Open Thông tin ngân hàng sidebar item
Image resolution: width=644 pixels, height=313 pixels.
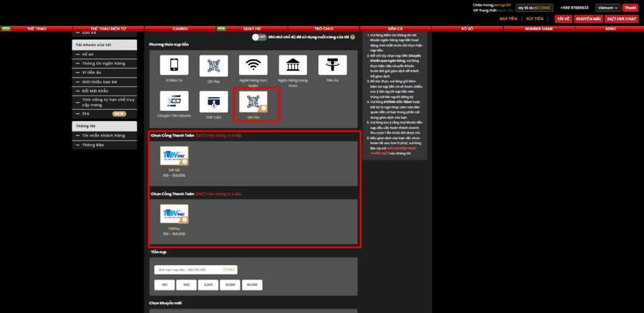(x=104, y=64)
